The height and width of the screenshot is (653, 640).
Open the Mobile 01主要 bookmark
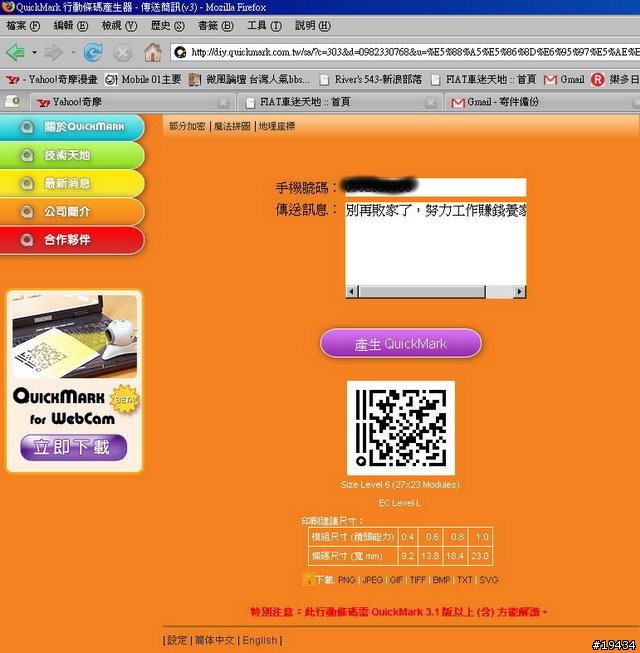[x=143, y=79]
